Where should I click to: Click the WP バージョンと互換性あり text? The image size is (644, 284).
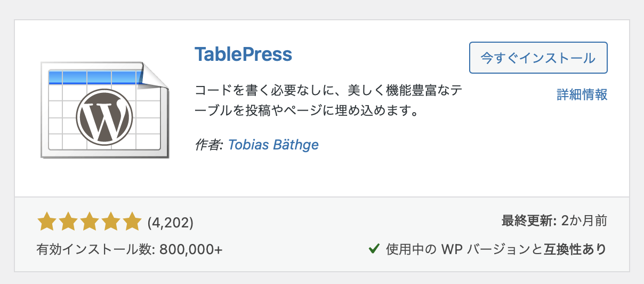pos(496,249)
